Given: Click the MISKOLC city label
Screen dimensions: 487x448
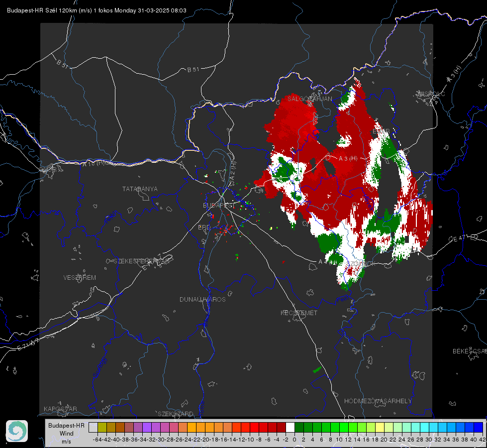Looking at the screenshot, I should [x=431, y=94].
